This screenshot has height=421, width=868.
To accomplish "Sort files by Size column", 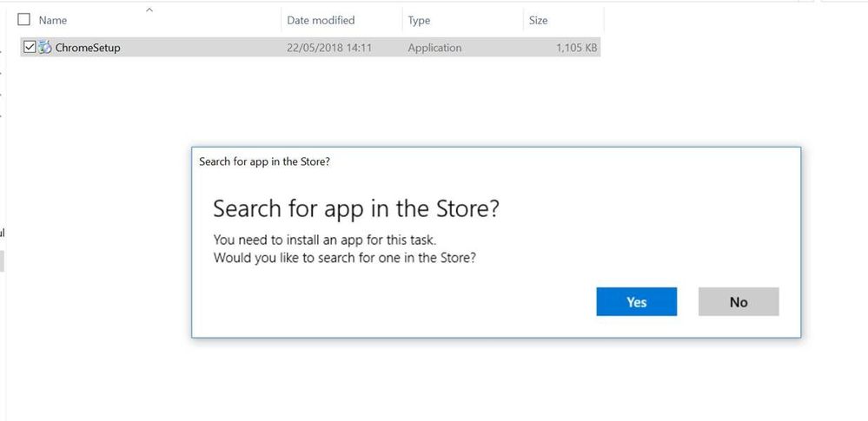I will (x=538, y=21).
